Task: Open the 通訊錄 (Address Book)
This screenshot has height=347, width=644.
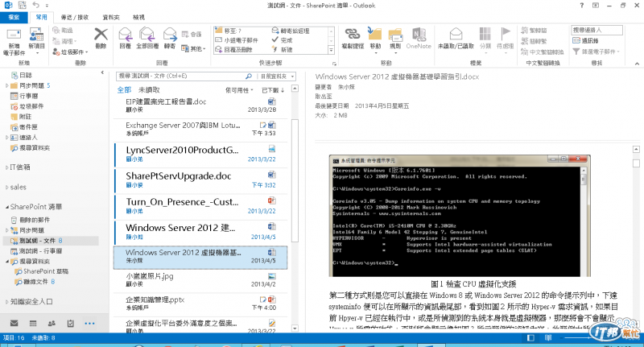Action: coord(586,40)
